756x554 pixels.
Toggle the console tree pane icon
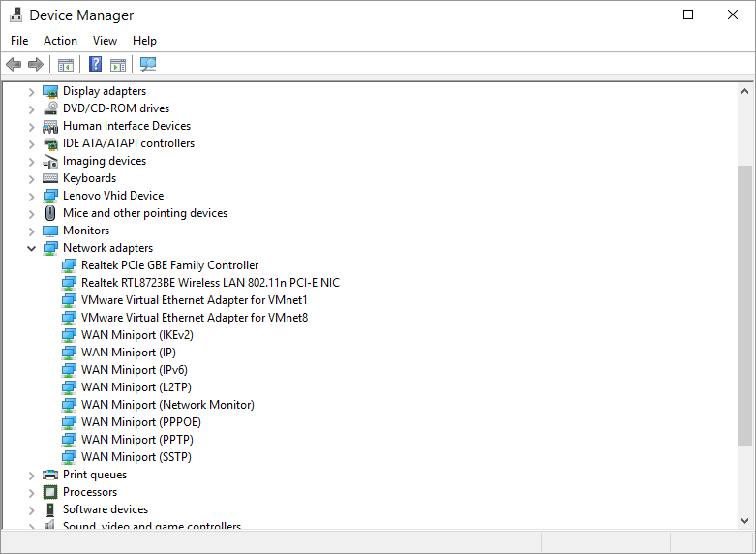point(66,64)
